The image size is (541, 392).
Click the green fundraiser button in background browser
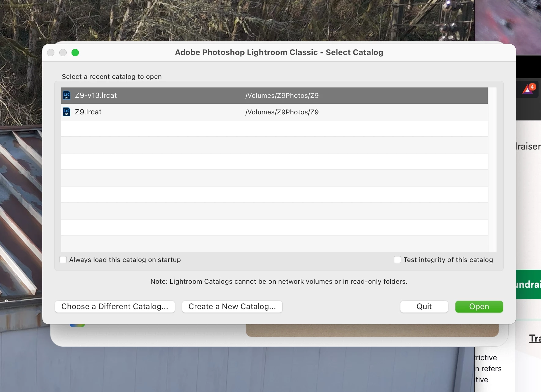[x=528, y=284]
